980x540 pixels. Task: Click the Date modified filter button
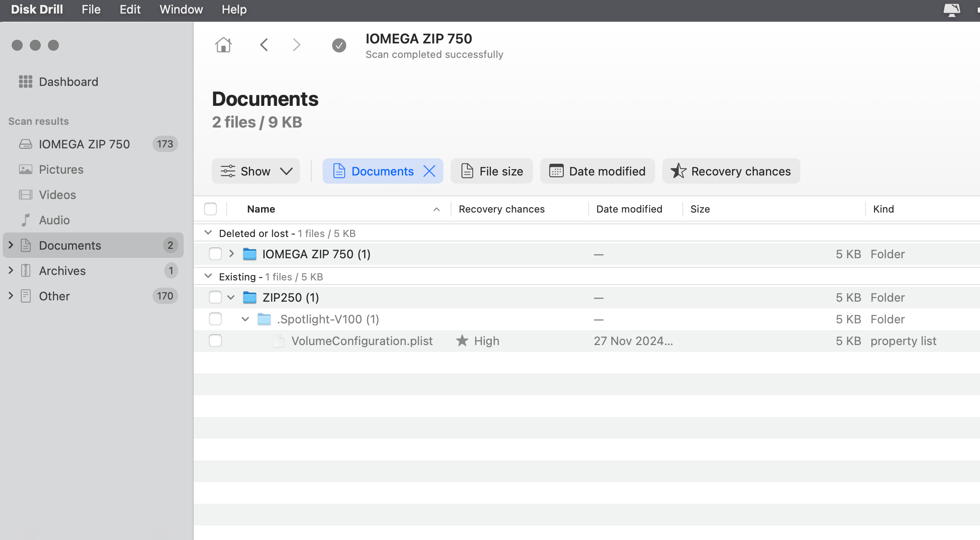click(x=597, y=171)
